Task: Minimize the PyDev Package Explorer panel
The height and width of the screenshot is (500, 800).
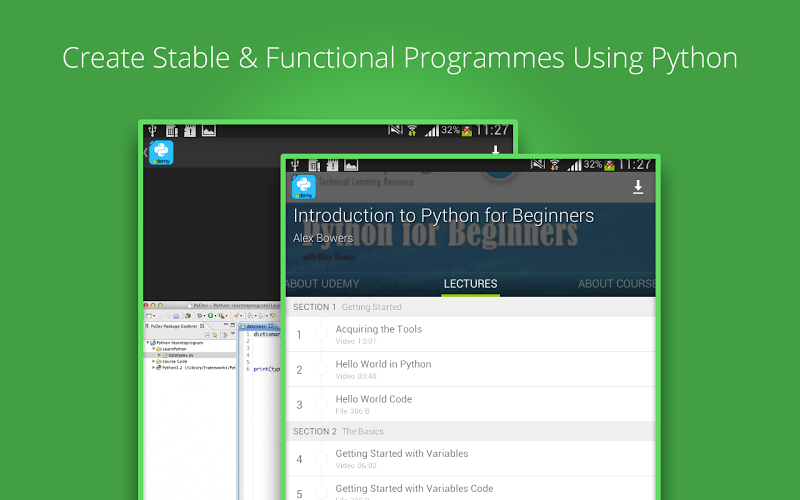Action: (226, 324)
